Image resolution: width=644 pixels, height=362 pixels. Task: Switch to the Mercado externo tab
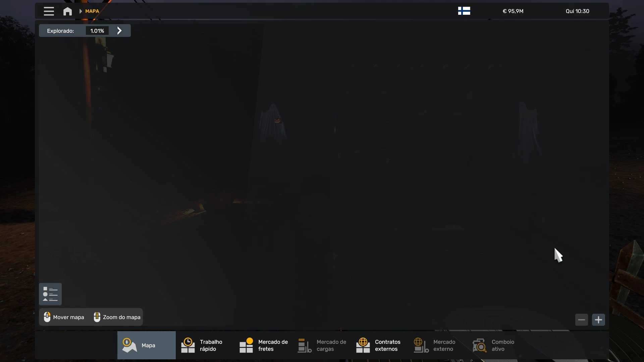pos(435,345)
